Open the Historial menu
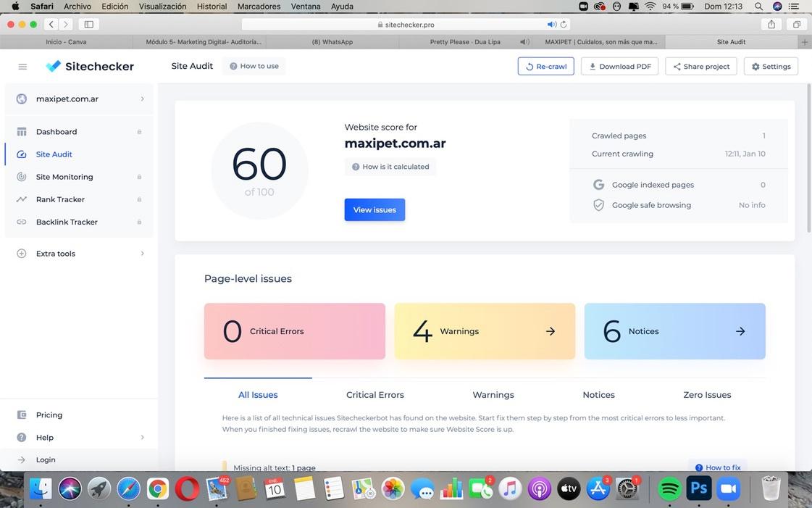 (212, 7)
